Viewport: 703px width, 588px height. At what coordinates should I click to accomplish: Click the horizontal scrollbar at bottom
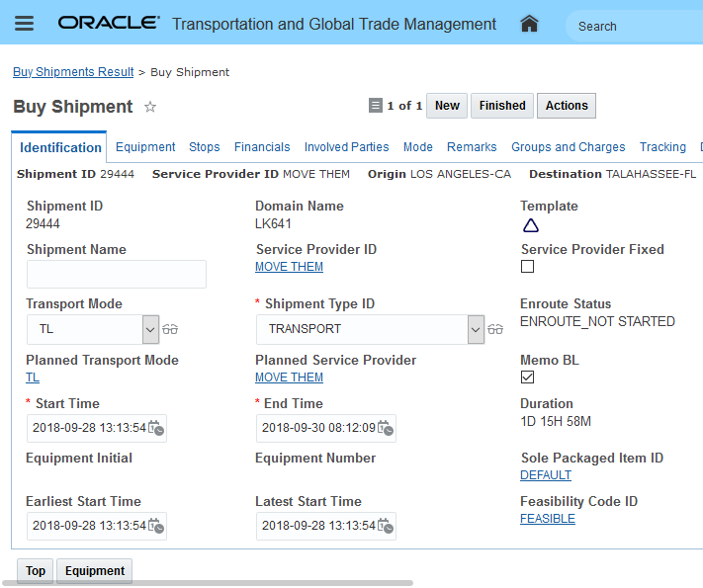208,583
